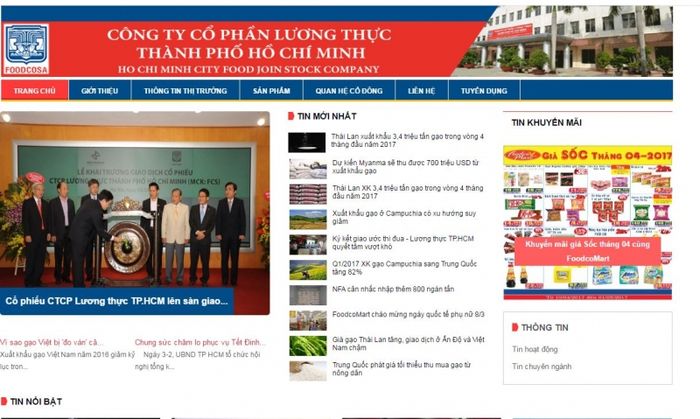
Task: Click the TIN MỚI NHẤT section heading
Action: [327, 116]
